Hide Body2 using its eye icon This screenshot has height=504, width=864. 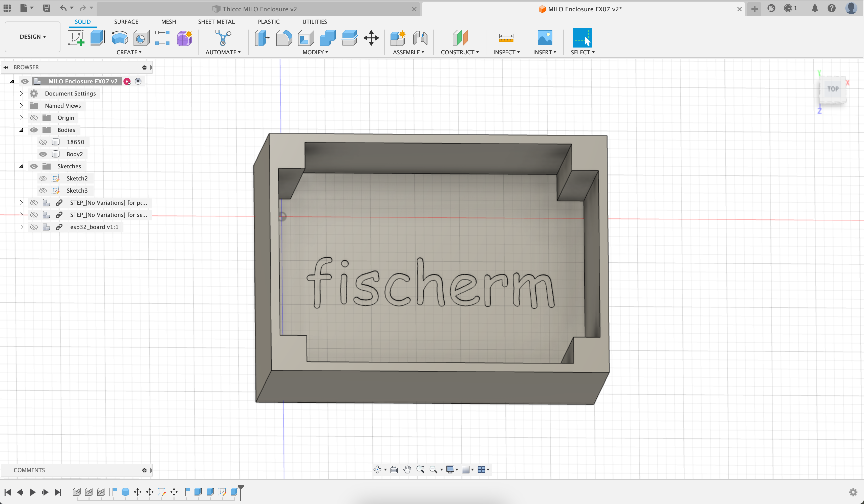[x=43, y=154]
